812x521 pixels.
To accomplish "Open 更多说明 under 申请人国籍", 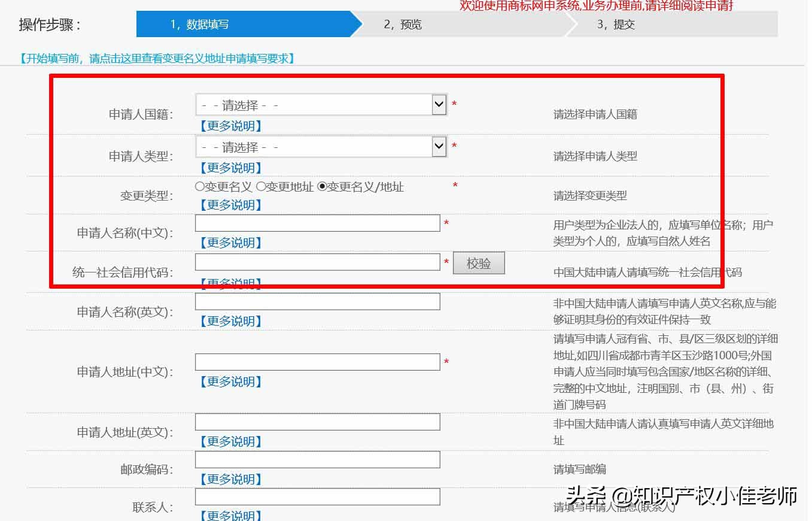I will 230,125.
